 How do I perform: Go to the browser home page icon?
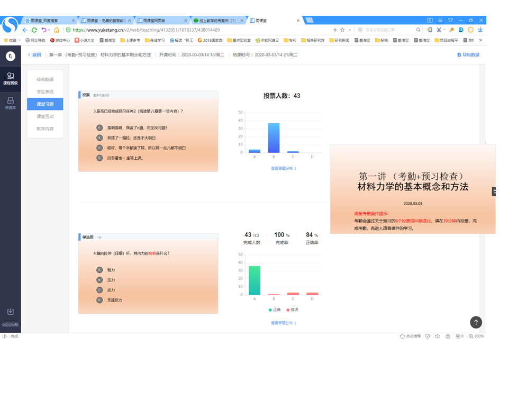[57, 30]
